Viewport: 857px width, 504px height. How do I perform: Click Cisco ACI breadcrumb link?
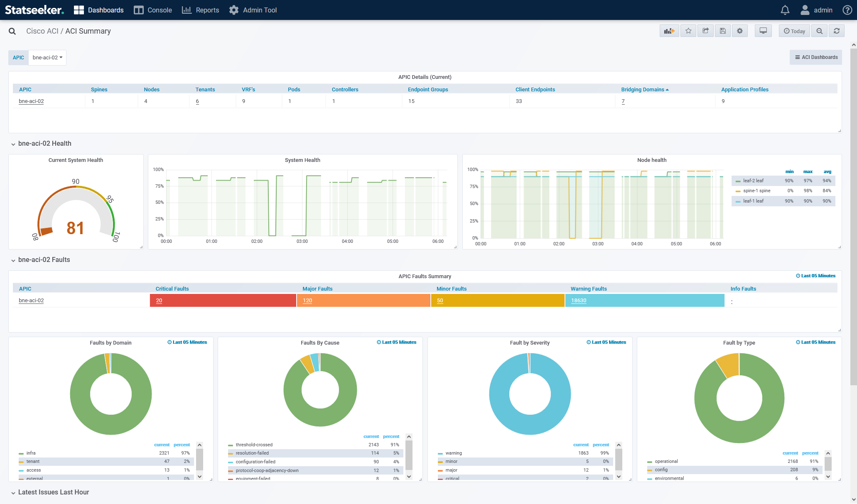pos(42,31)
